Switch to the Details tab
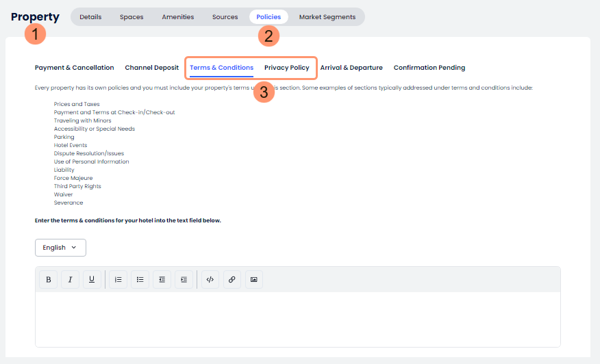The image size is (600, 364). click(x=90, y=17)
